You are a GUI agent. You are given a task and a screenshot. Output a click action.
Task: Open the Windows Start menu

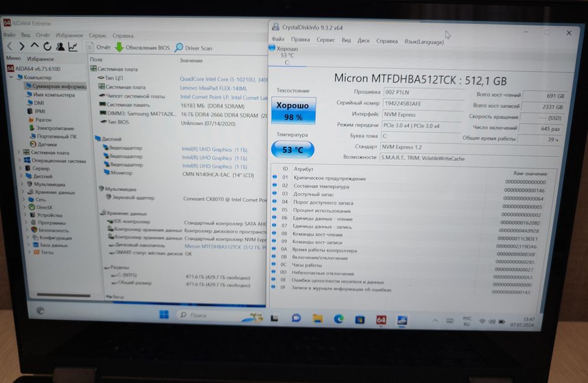tap(164, 314)
